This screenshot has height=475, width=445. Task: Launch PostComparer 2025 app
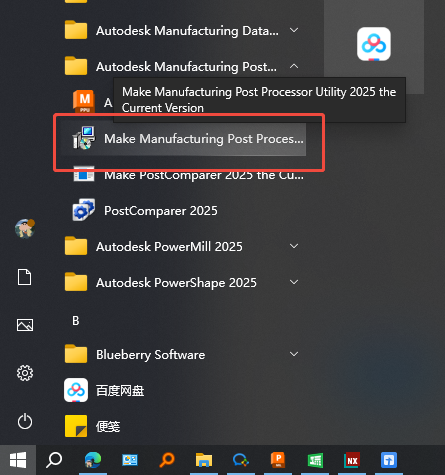[x=161, y=211]
